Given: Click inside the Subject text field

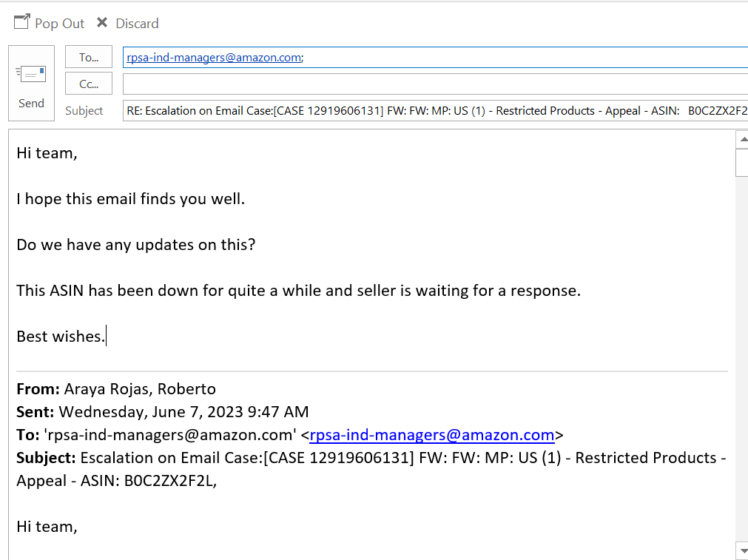Looking at the screenshot, I should coord(435,111).
